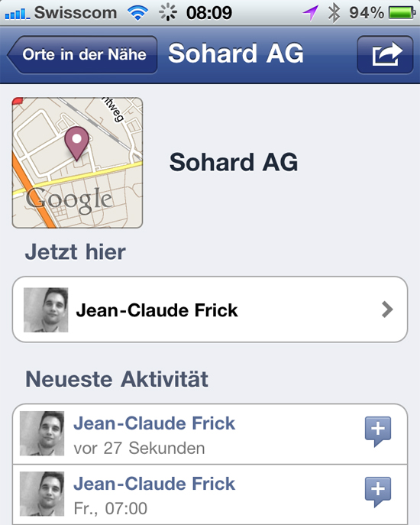Open the Google map thumbnail
The image size is (420, 525).
[77, 163]
